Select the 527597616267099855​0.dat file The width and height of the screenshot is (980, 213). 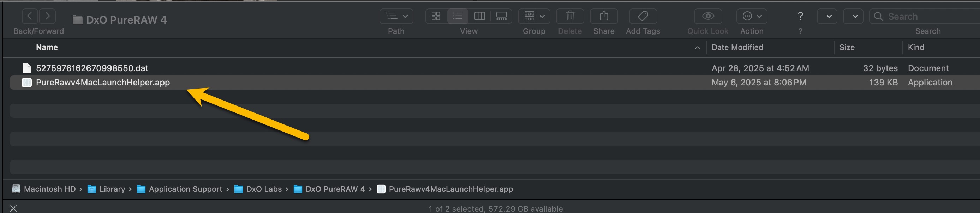(x=92, y=68)
